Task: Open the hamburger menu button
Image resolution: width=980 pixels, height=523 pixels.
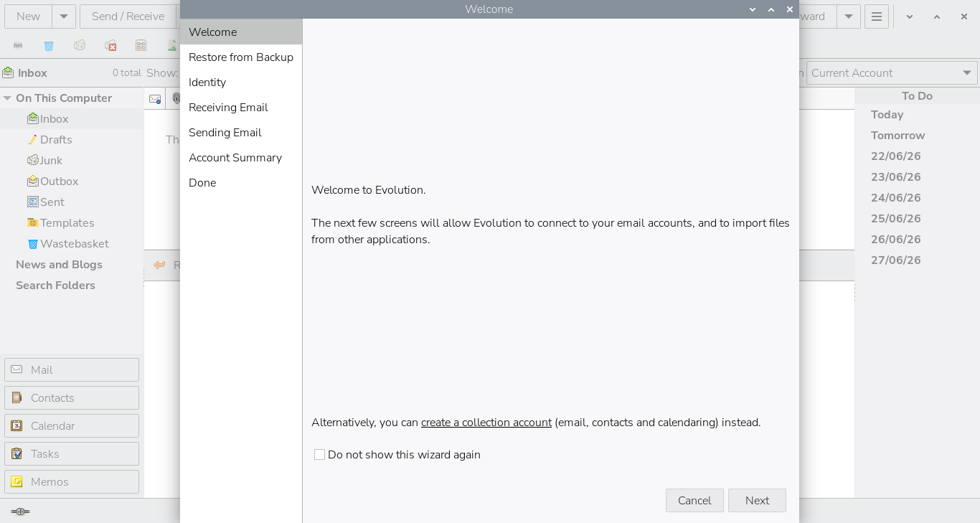Action: pyautogui.click(x=877, y=17)
